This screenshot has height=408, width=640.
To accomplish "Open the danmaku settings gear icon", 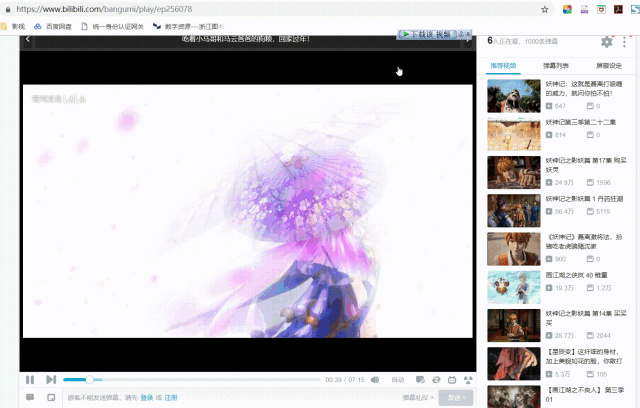I will (x=607, y=42).
